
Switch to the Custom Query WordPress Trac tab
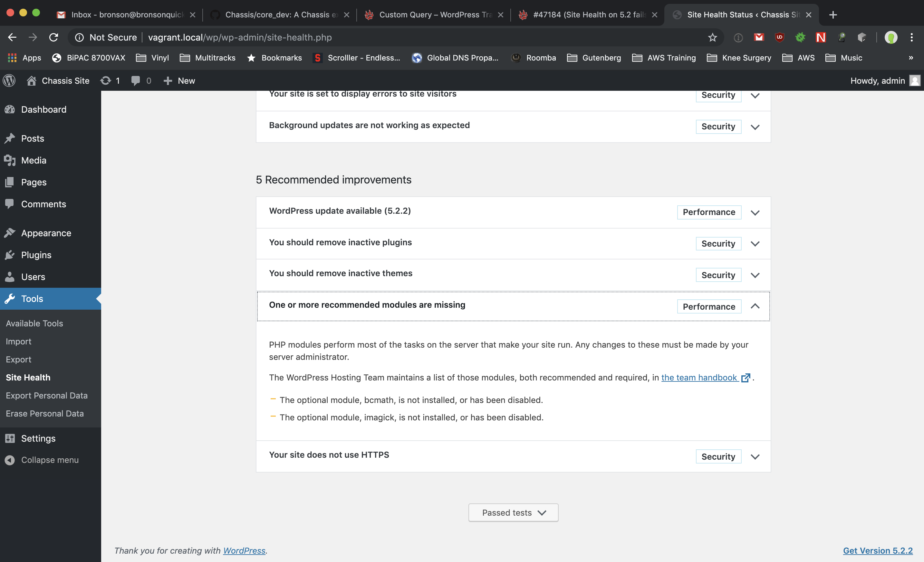435,14
